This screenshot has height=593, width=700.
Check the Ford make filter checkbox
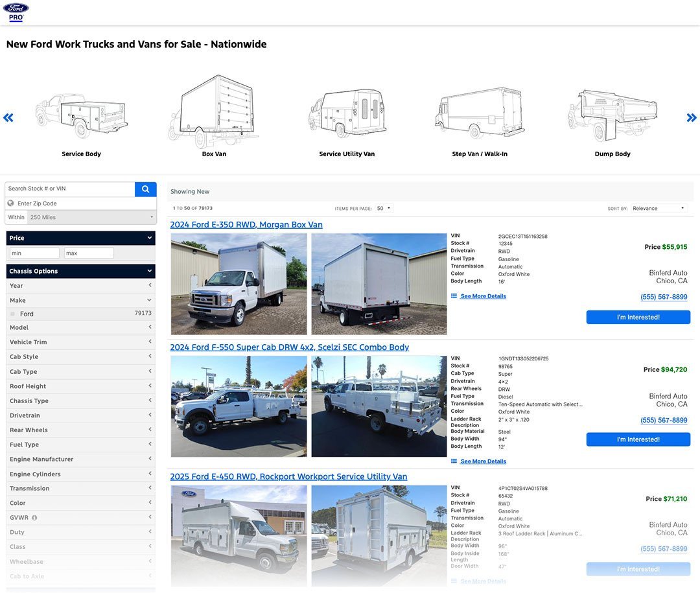point(12,314)
